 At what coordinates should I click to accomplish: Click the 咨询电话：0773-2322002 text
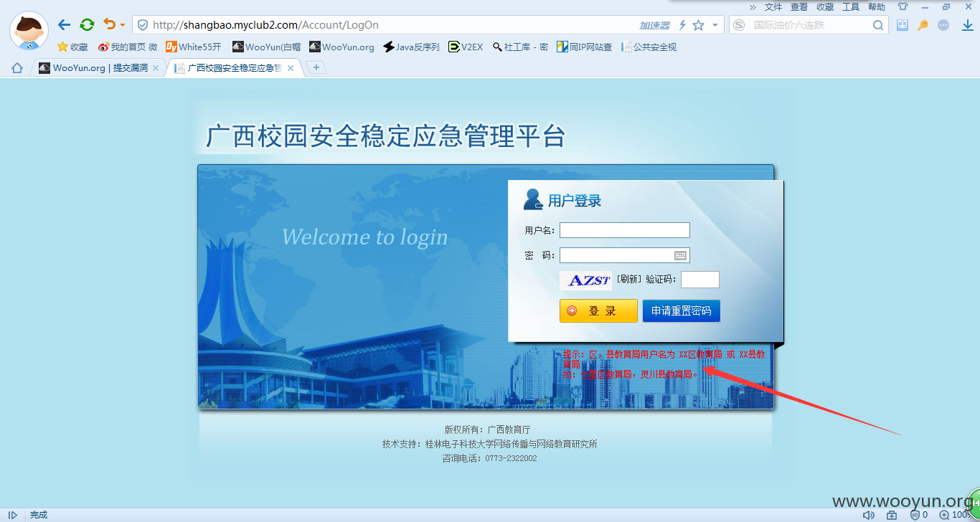(489, 458)
